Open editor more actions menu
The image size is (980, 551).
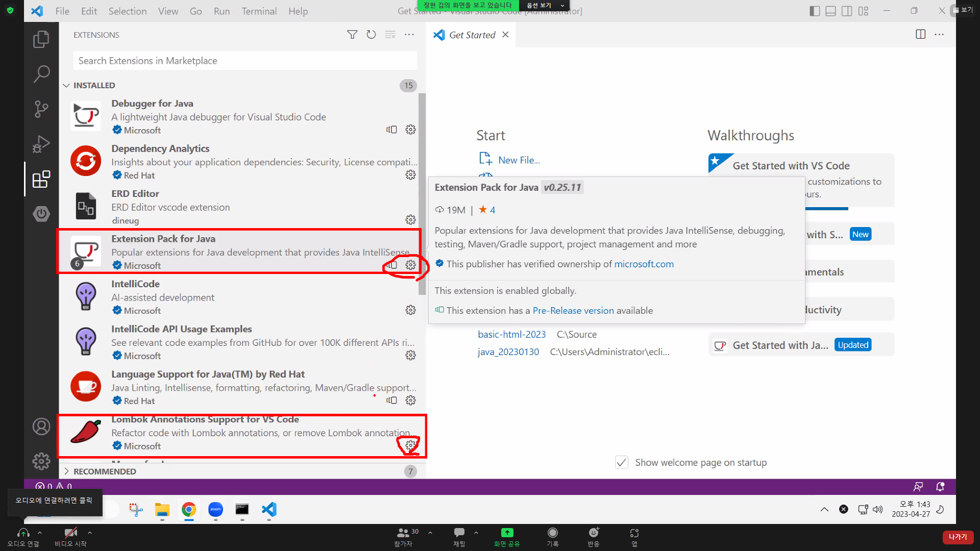[x=939, y=35]
